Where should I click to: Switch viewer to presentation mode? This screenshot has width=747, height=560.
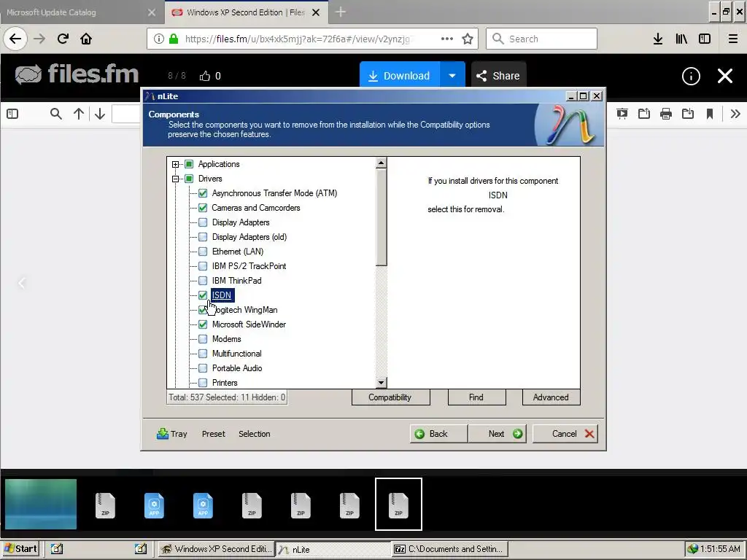pyautogui.click(x=622, y=114)
